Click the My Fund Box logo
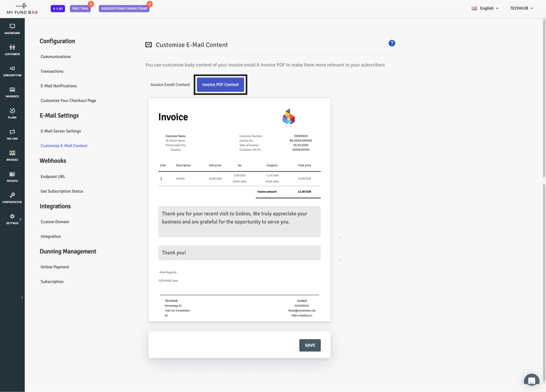Viewport: 546px width, 392px height. click(x=22, y=9)
